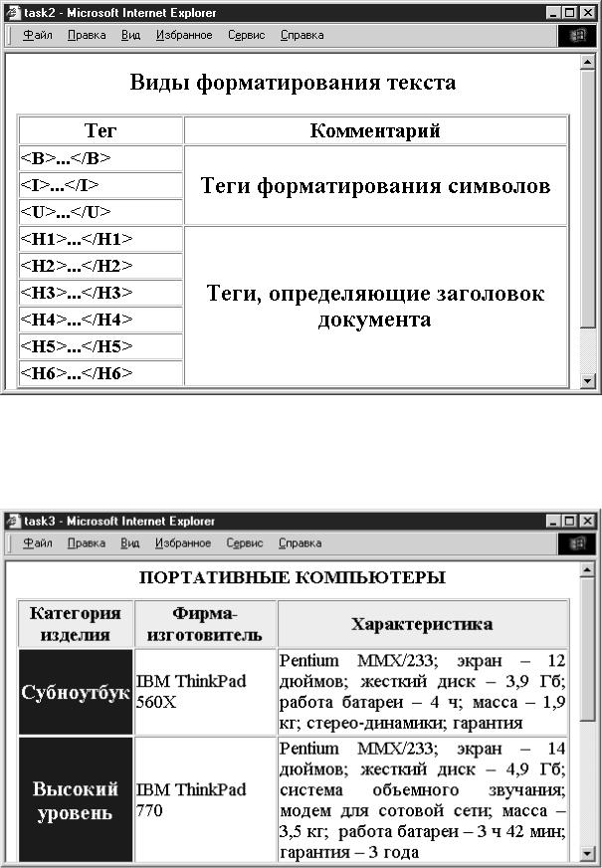Image resolution: width=602 pixels, height=868 pixels.
Task: Click the Windows logo throbber in task3 window
Action: click(x=576, y=543)
